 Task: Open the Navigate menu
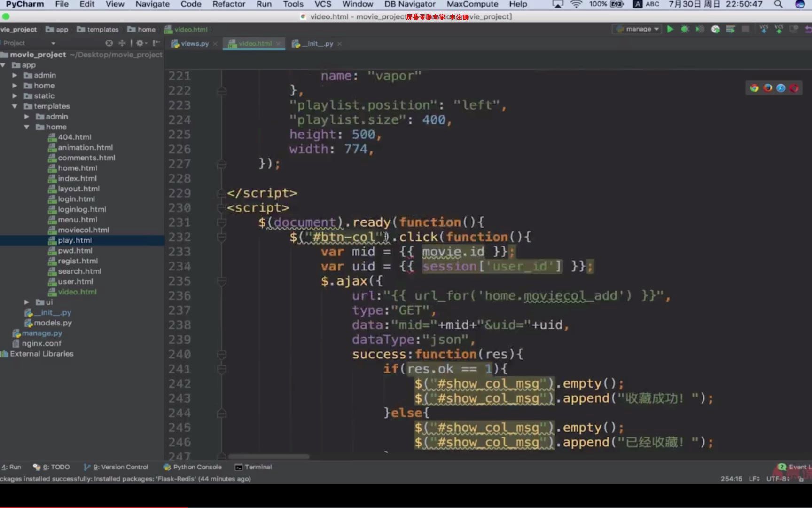(x=152, y=4)
